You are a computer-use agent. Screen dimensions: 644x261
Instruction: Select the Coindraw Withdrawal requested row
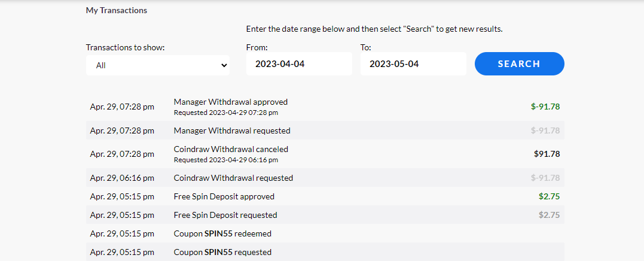pos(233,178)
